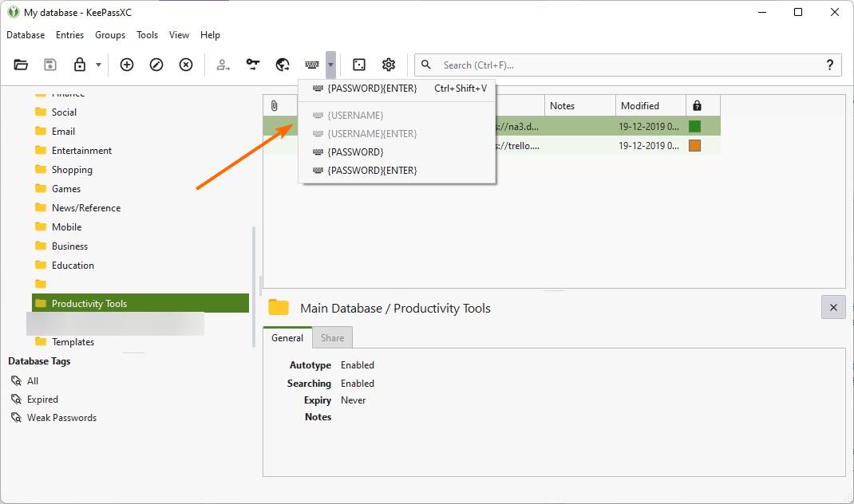Perform Auto-Type keyboard icon
Viewport: 854px width, 504px height.
coord(312,65)
